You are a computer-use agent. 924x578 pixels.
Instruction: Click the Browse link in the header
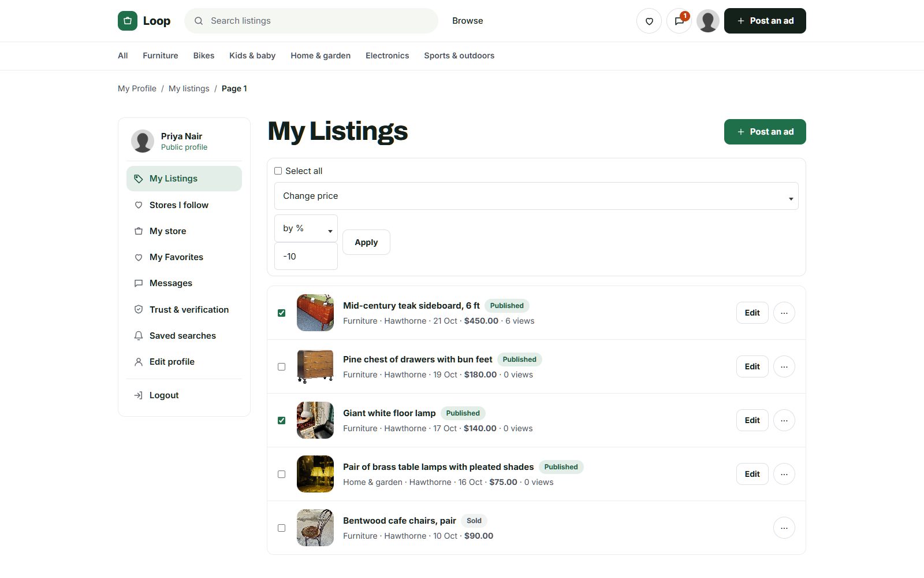[468, 21]
